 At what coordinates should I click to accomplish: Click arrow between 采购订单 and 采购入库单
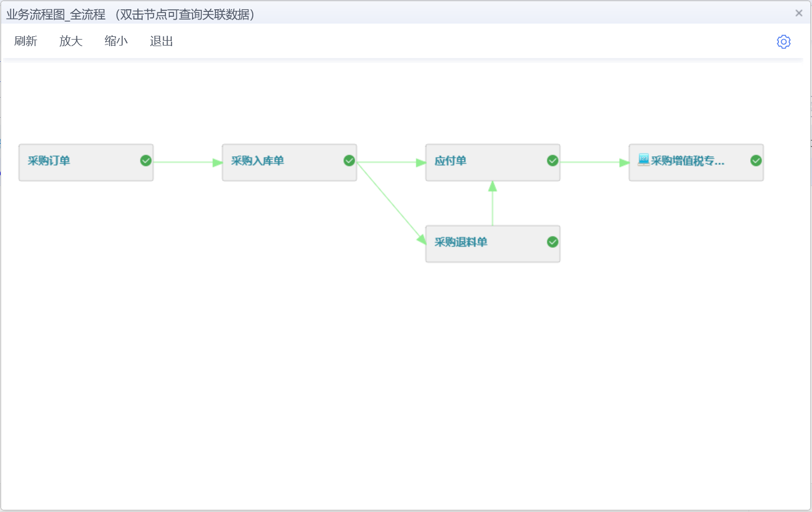click(187, 162)
